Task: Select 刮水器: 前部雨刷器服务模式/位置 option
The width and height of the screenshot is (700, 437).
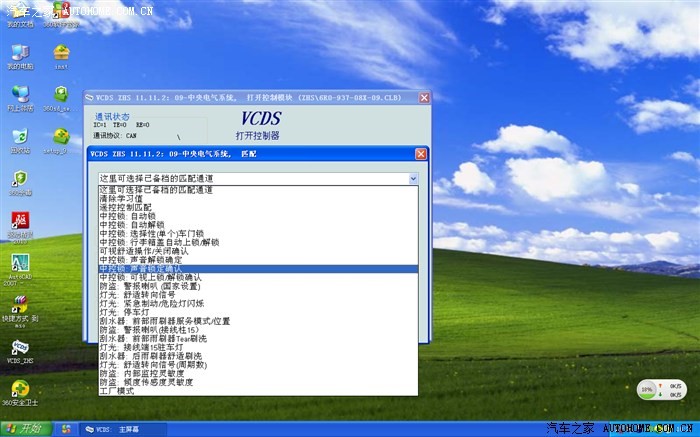Action: pyautogui.click(x=258, y=321)
